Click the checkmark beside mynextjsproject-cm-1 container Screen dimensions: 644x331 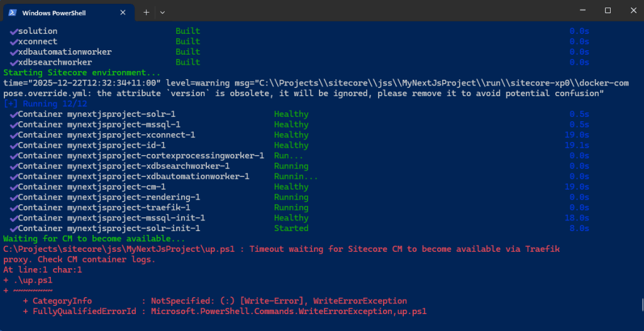click(13, 187)
